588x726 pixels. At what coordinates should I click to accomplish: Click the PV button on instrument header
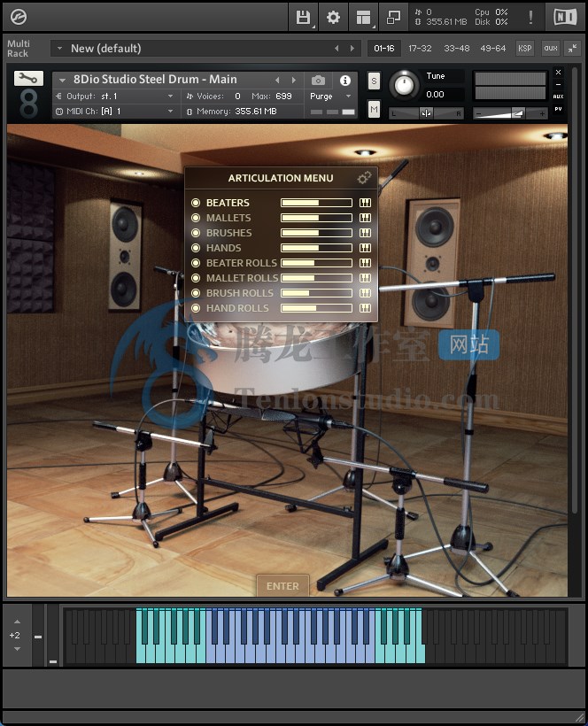559,109
